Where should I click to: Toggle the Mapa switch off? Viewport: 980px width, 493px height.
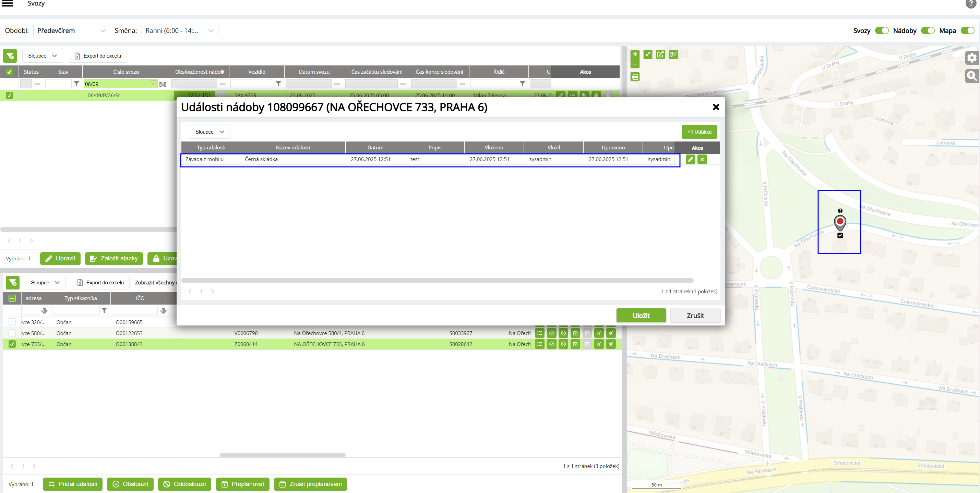(967, 31)
